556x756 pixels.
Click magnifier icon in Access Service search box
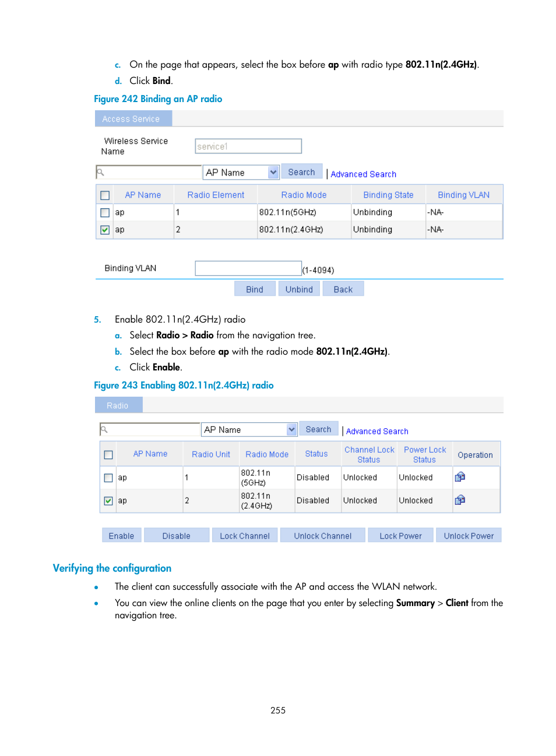coord(100,172)
